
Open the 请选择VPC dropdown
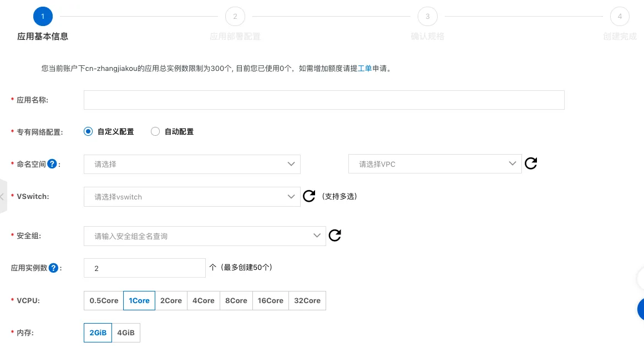[x=435, y=163]
